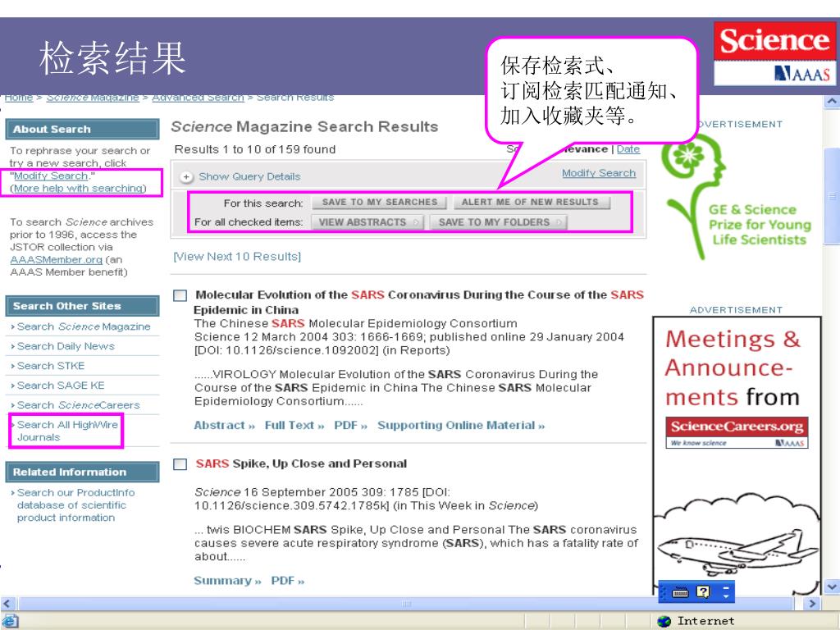Click SAVE TO MY FOLDERS button

498,221
